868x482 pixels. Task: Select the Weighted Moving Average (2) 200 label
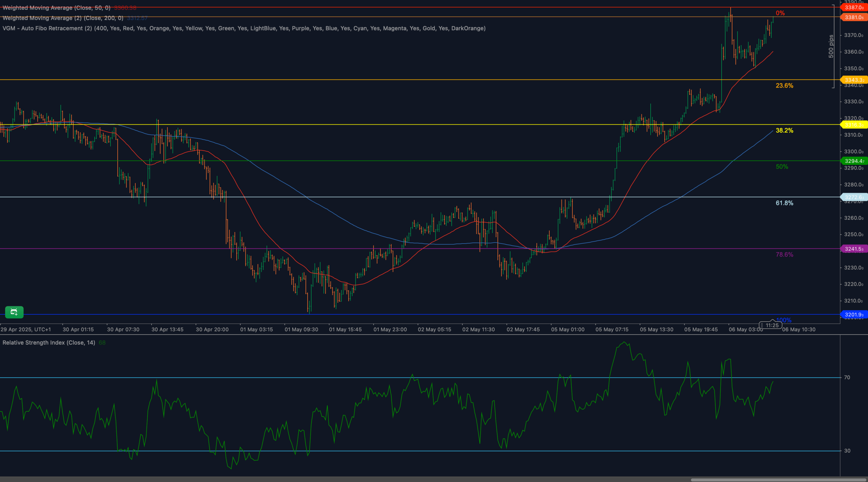[63, 18]
